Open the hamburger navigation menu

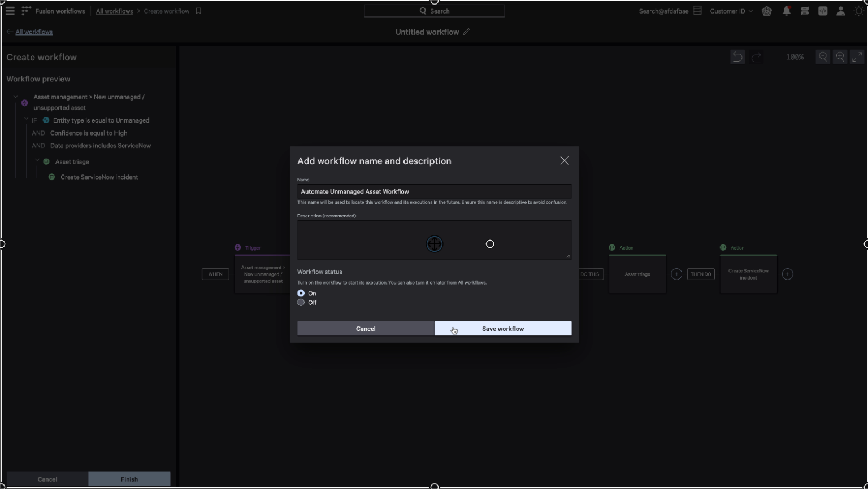click(10, 11)
